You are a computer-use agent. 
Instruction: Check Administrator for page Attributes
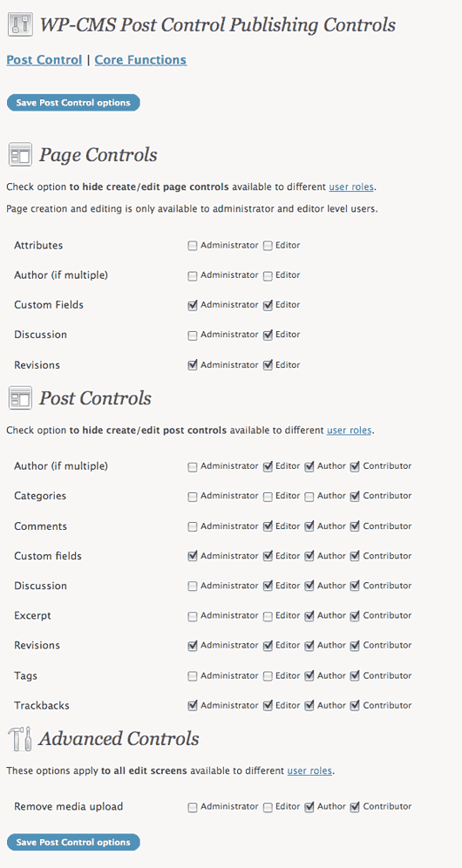point(193,246)
